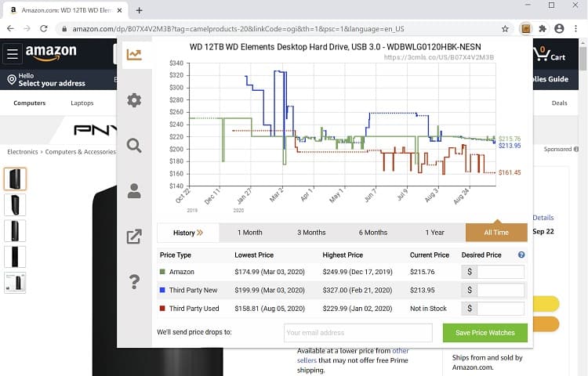Click Computers & Accessories breadcrumb
588x376 pixels.
point(80,152)
